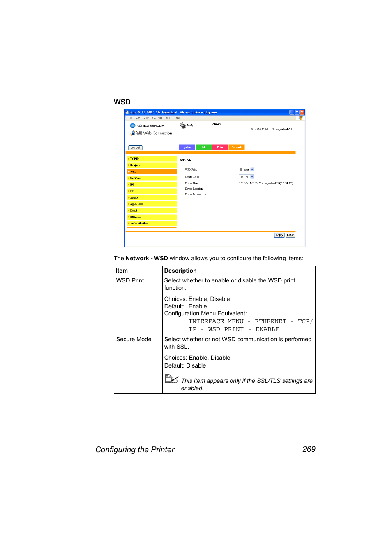The height and width of the screenshot is (555, 392).
Task: Click the 'Device Location' label
Action: point(194,189)
